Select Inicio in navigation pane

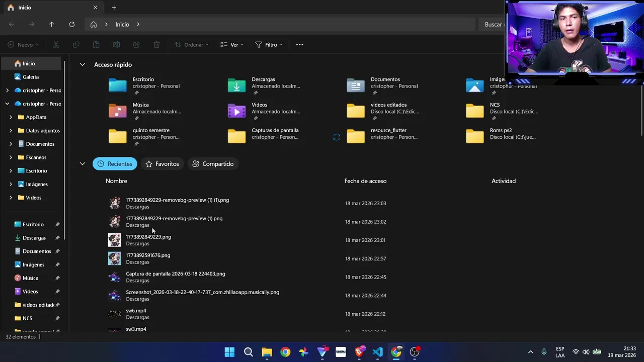pos(31,63)
